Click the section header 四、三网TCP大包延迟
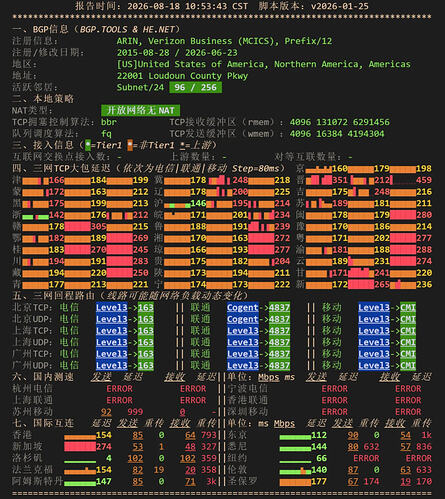 click(64, 168)
